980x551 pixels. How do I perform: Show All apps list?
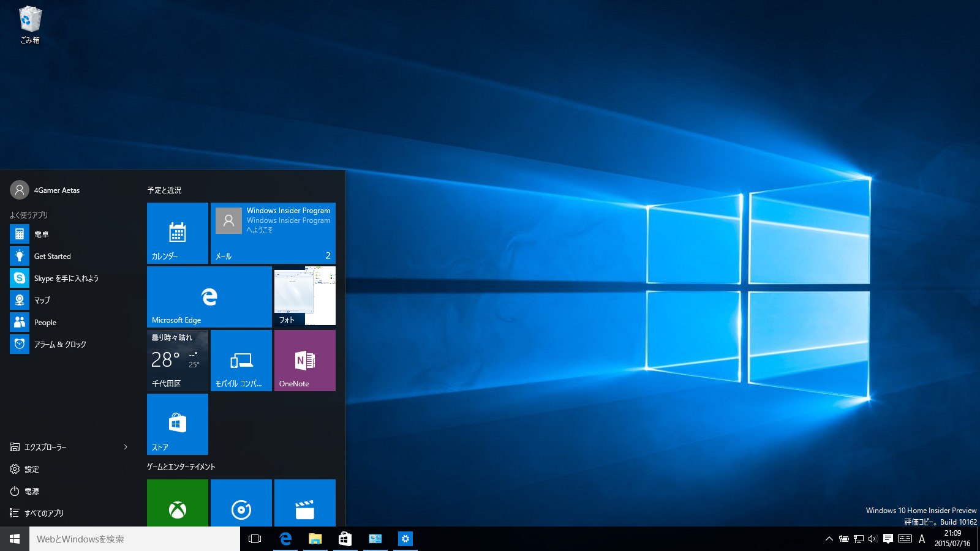tap(43, 513)
